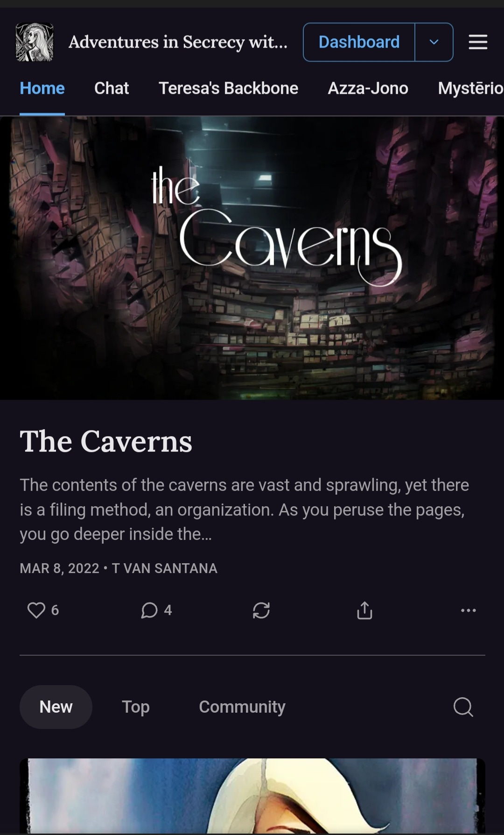Search posts using the magnifier icon
Image resolution: width=504 pixels, height=835 pixels.
click(x=463, y=707)
